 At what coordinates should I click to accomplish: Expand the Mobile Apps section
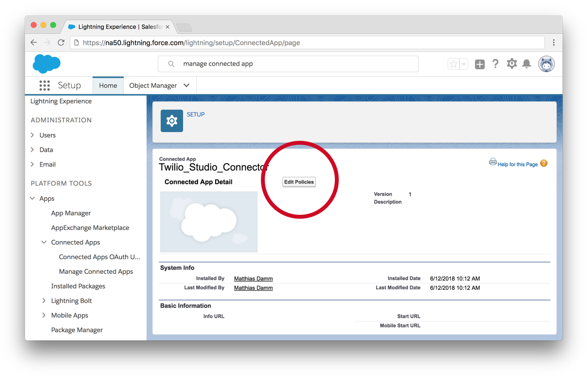44,315
